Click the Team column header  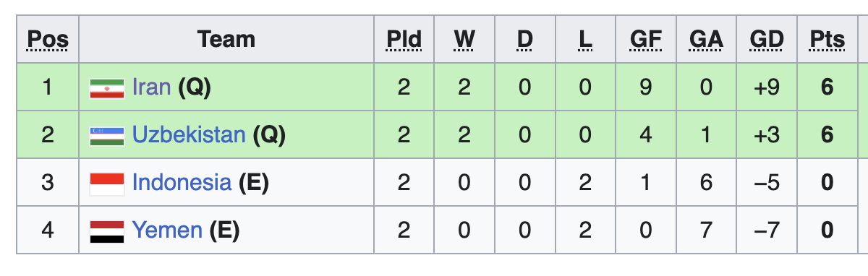click(226, 39)
